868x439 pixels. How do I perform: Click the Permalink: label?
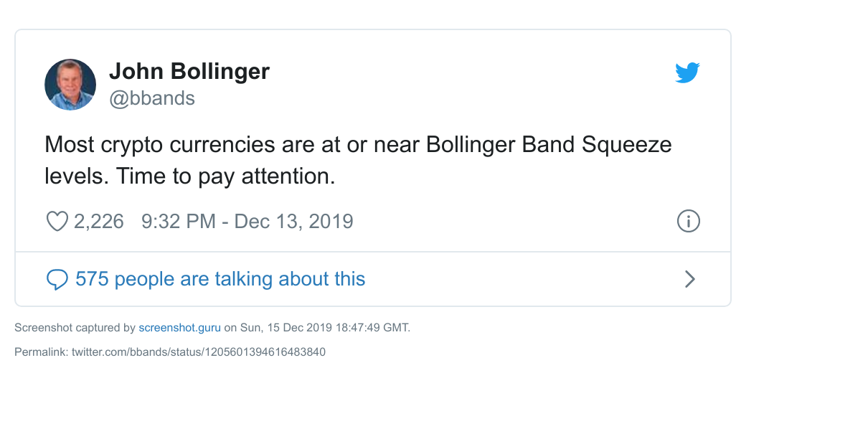point(42,352)
